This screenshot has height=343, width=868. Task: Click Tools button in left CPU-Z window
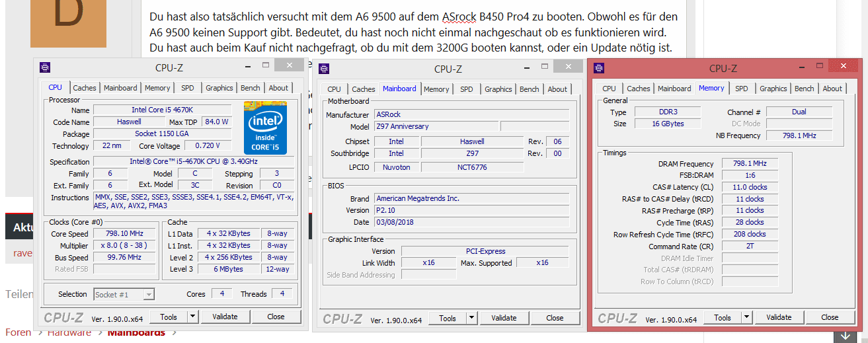[x=169, y=317]
